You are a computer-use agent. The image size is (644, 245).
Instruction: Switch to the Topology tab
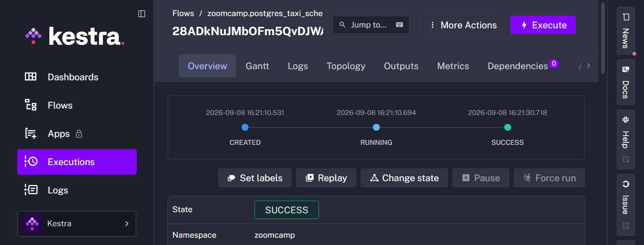[346, 66]
